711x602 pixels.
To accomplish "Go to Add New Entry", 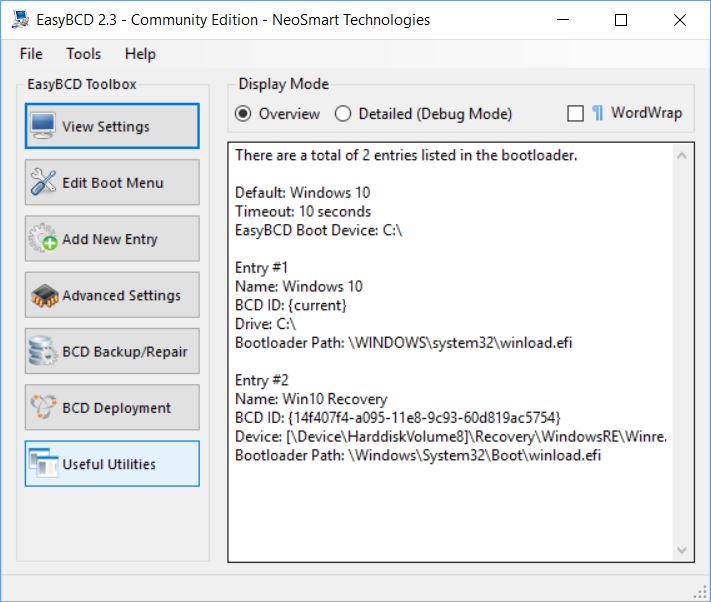I will (112, 238).
